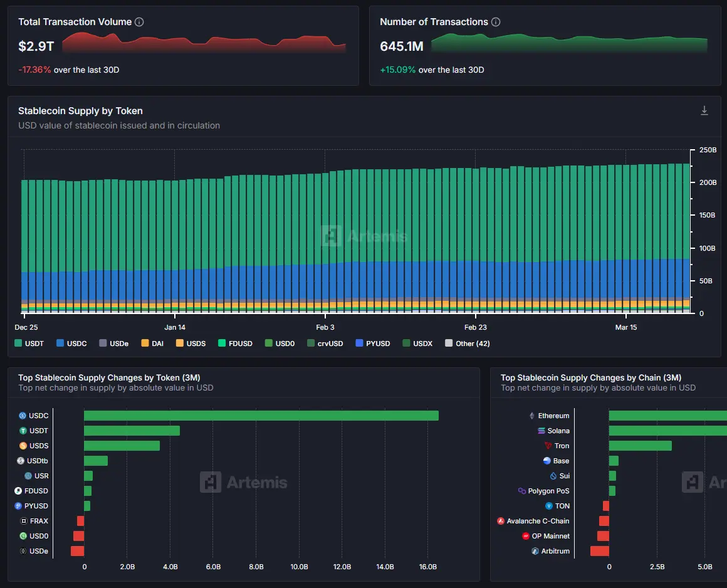Click the Jan 14 date axis label

tap(175, 327)
